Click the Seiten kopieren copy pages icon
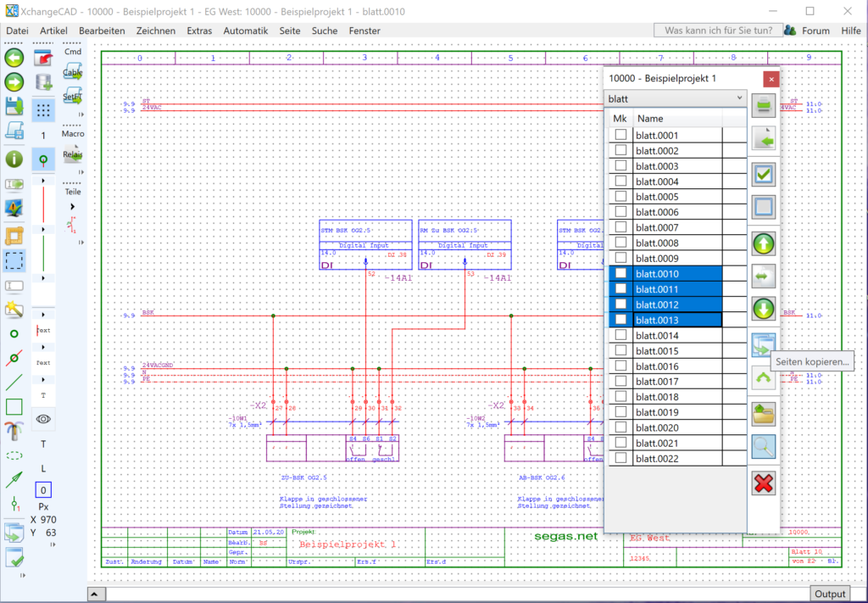 point(764,345)
